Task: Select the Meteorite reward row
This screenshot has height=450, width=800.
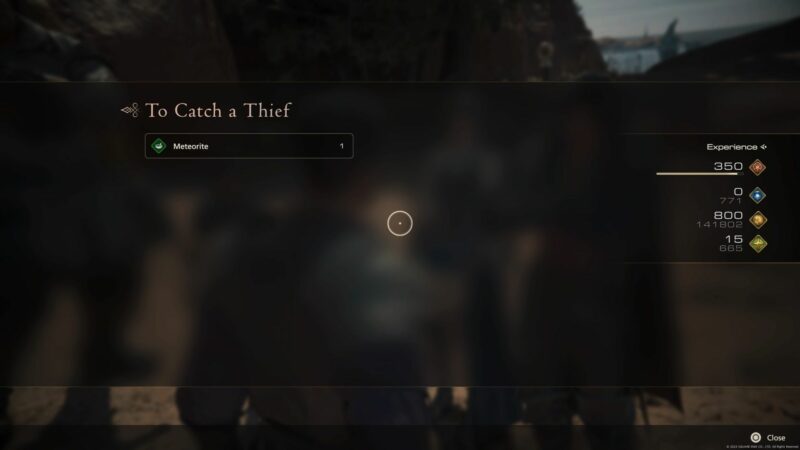Action: [x=249, y=146]
